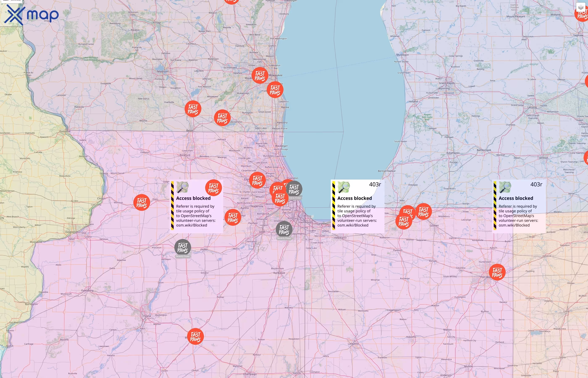Click the 403r code in the right tile

pyautogui.click(x=536, y=185)
